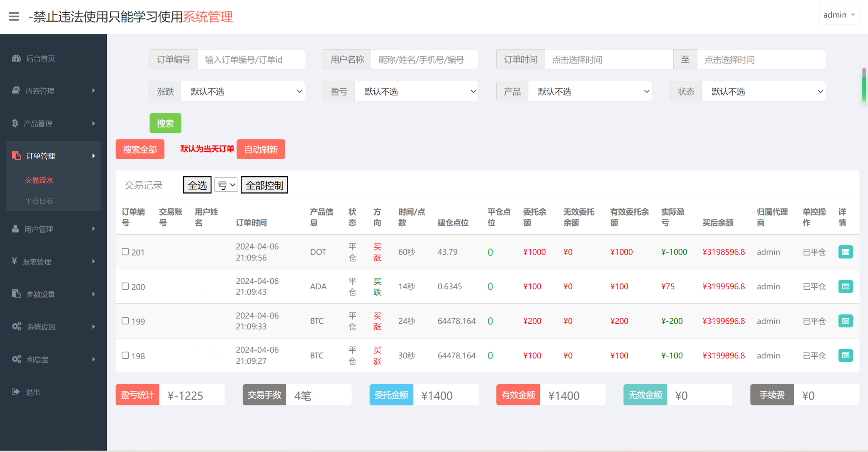Click the 交易记录 panel title
The image size is (868, 452).
(x=144, y=185)
